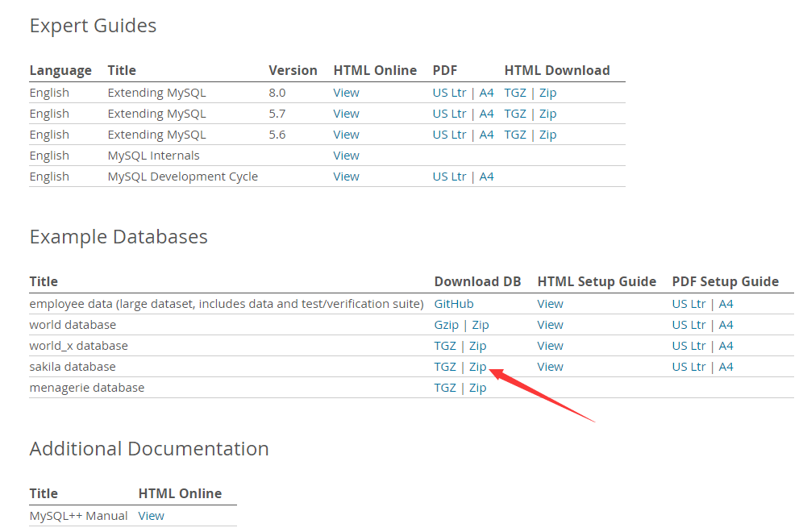Download sakila database Zip file

coord(478,367)
